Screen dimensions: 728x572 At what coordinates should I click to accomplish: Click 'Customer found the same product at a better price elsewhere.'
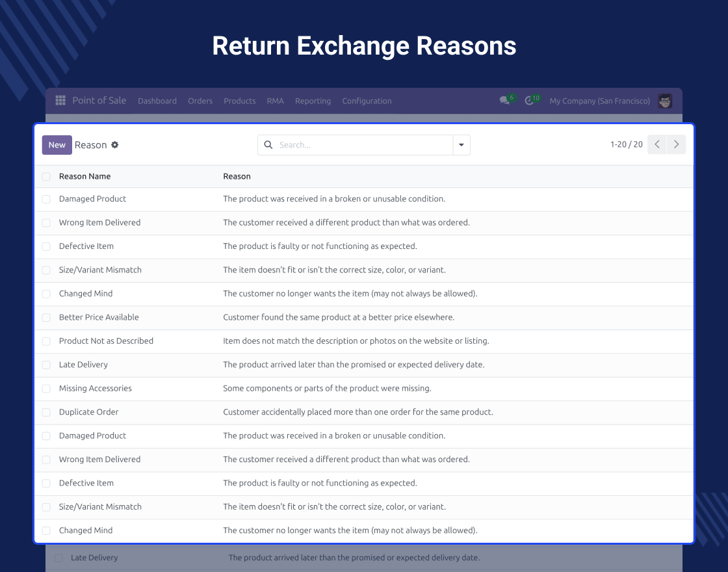tap(339, 317)
